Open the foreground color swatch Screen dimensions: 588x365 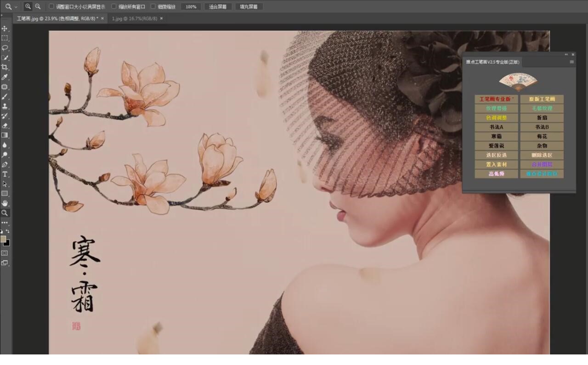[3, 239]
